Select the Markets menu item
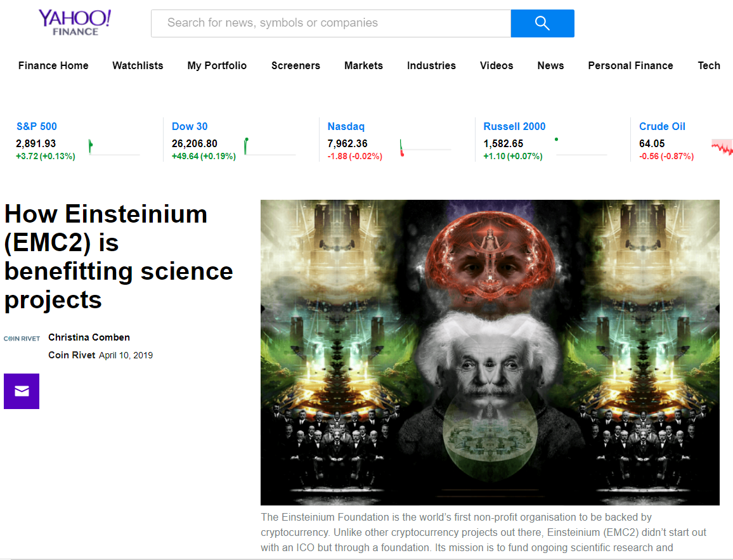This screenshot has height=560, width=733. click(364, 65)
